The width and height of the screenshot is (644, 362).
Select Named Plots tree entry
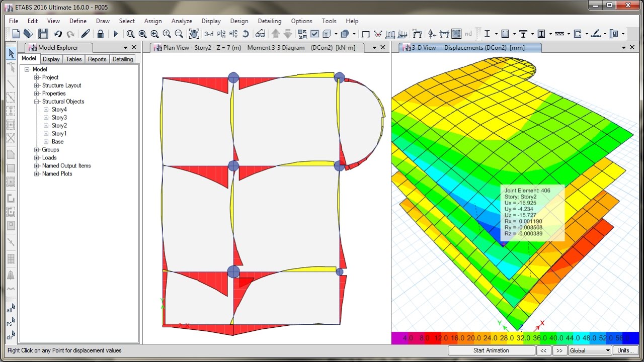pyautogui.click(x=57, y=174)
